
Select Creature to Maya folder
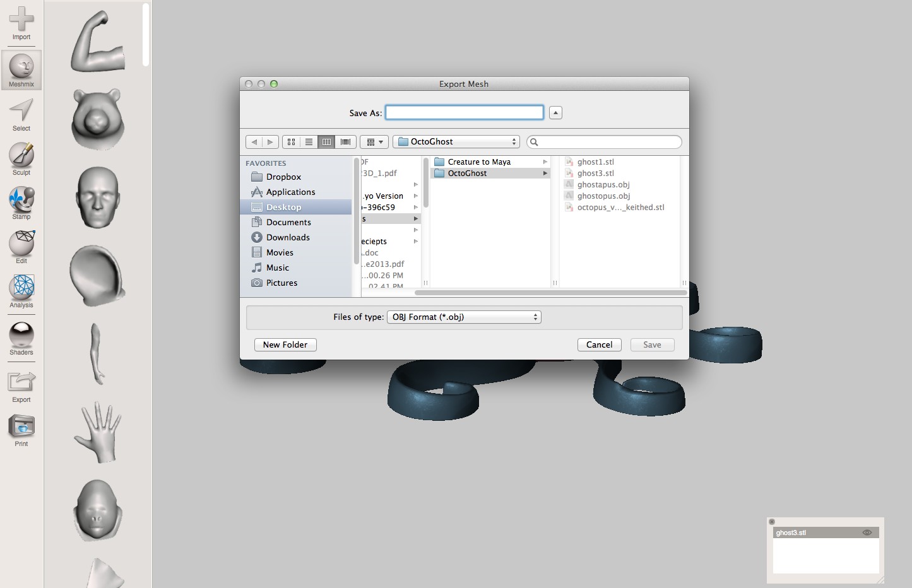coord(480,162)
